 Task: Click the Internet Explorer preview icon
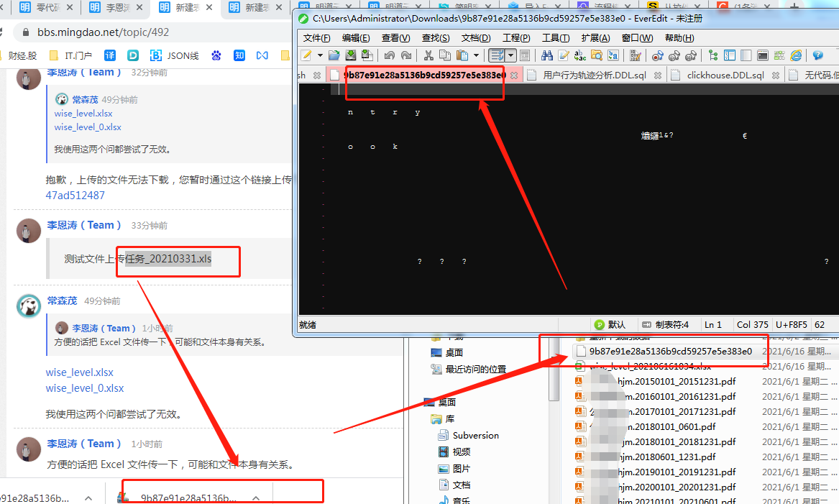pyautogui.click(x=796, y=55)
